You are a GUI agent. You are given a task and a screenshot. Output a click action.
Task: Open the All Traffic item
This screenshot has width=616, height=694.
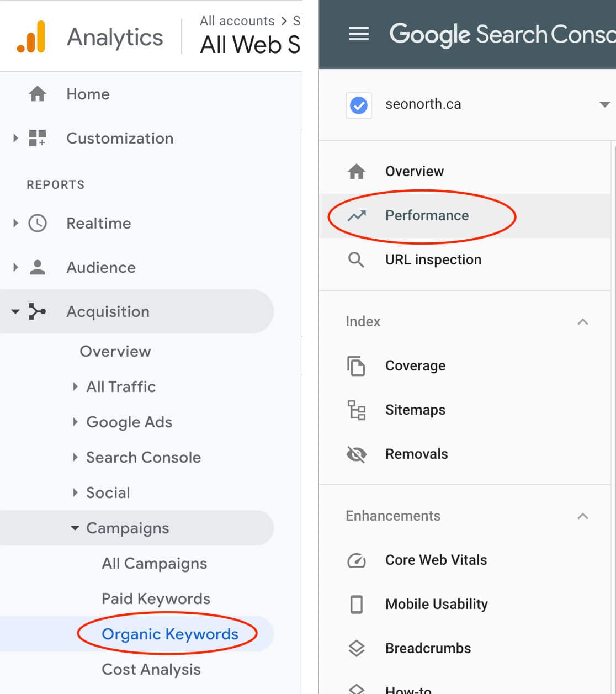121,386
